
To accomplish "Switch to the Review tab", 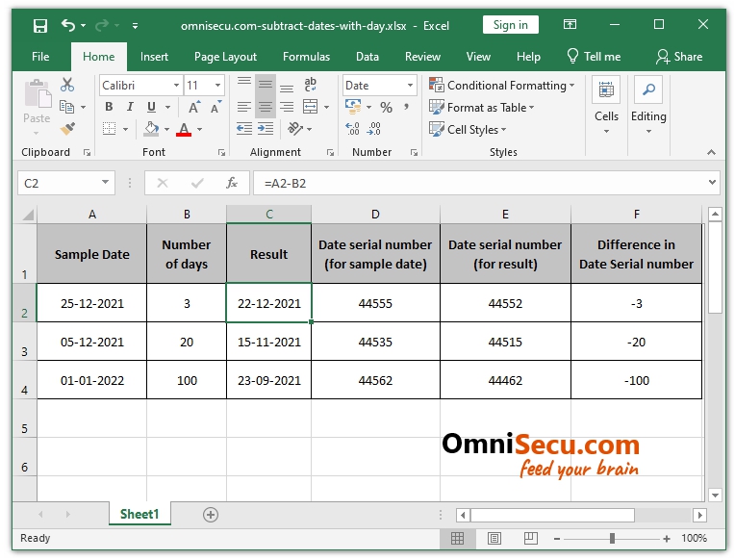I will [x=422, y=57].
